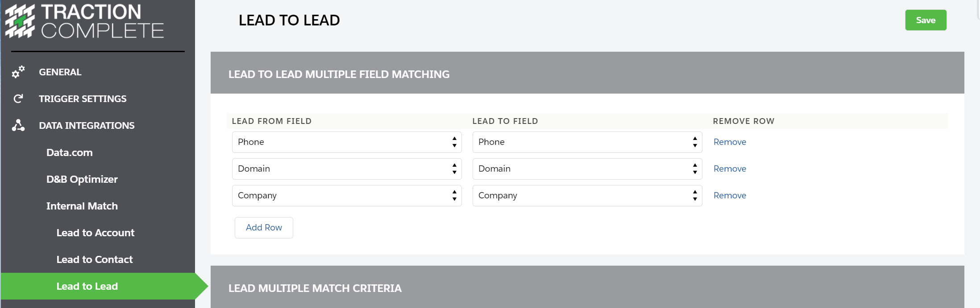The image size is (980, 308).
Task: Go to D&B Optimizer settings
Action: click(x=82, y=179)
